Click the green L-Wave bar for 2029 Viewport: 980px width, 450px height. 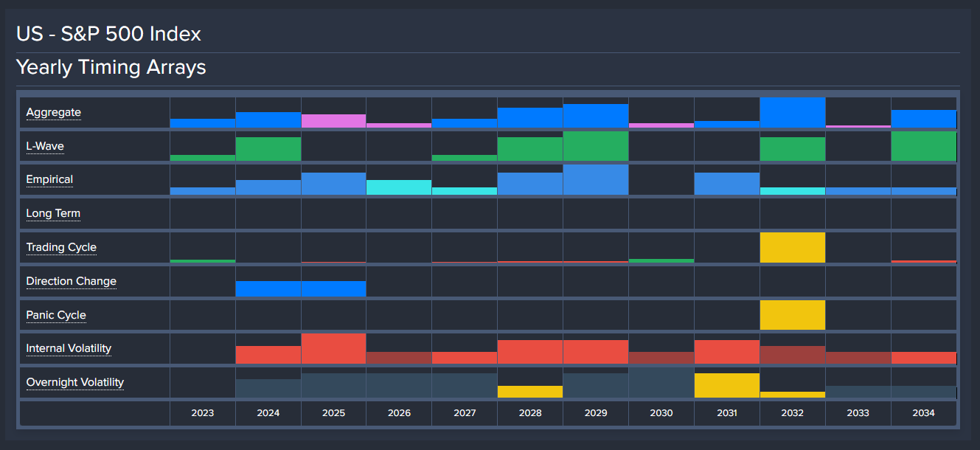(596, 146)
